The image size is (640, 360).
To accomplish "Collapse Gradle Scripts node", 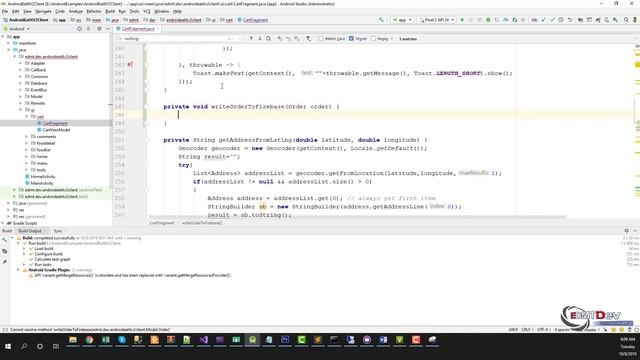I will [x=3, y=223].
